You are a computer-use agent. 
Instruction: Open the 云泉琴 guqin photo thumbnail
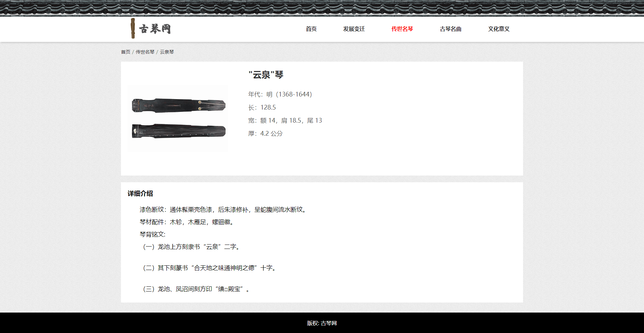click(178, 118)
